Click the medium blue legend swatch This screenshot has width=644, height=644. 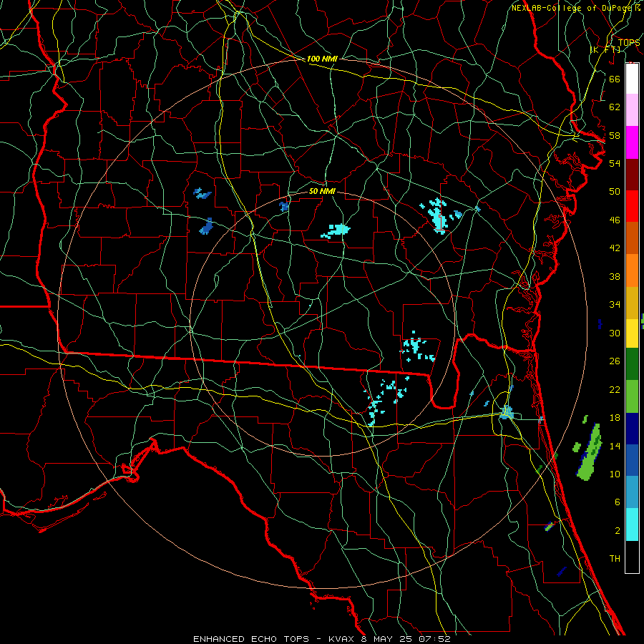click(x=632, y=460)
